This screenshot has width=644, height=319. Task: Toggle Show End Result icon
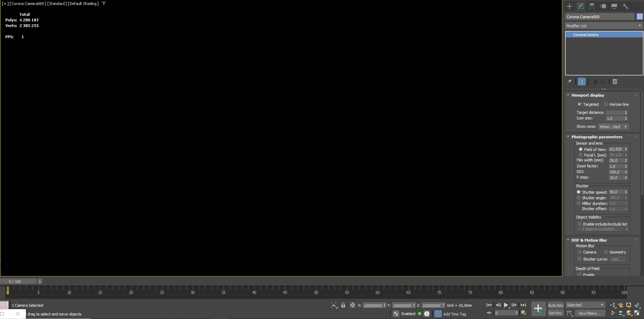[582, 82]
